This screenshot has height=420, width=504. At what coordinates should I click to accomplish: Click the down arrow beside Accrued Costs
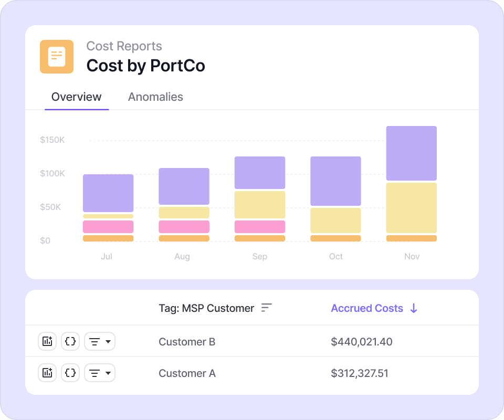tap(414, 308)
